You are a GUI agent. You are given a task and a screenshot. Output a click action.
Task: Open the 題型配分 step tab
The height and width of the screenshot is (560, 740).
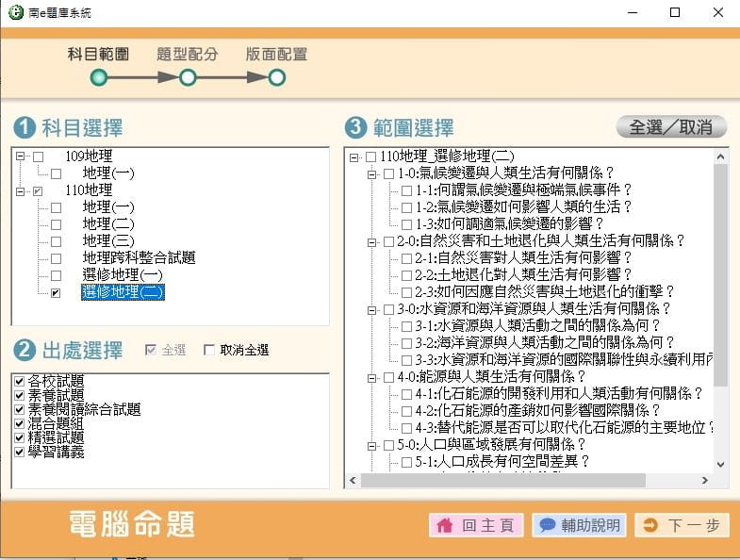tap(188, 55)
